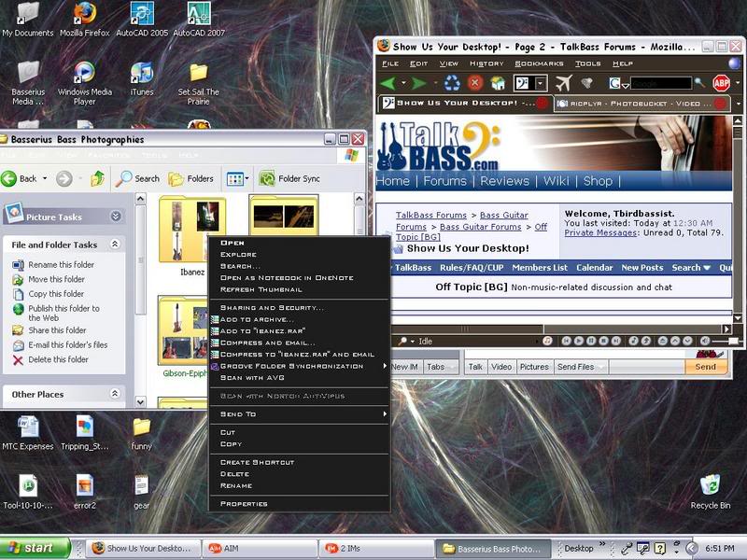Collapse the Other Places panel

115,394
